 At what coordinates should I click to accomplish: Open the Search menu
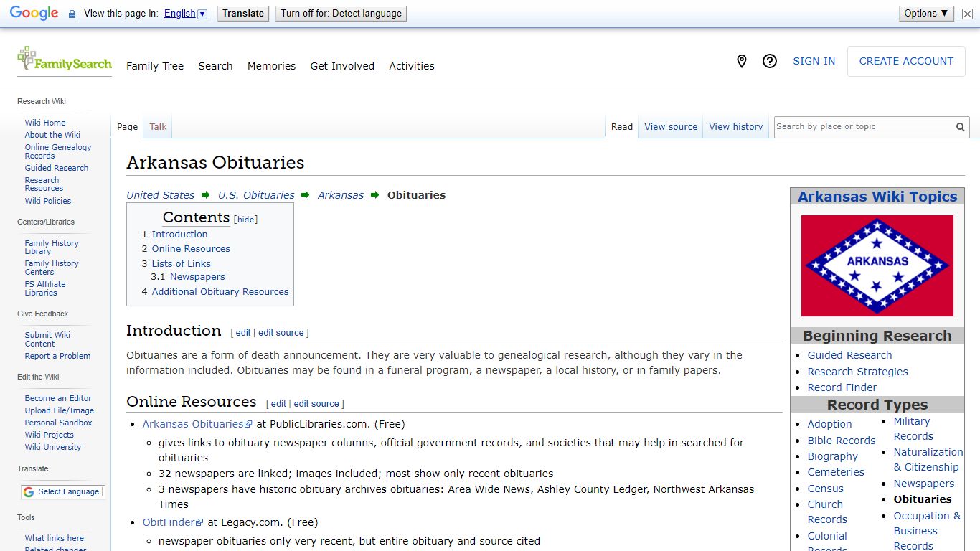tap(215, 66)
